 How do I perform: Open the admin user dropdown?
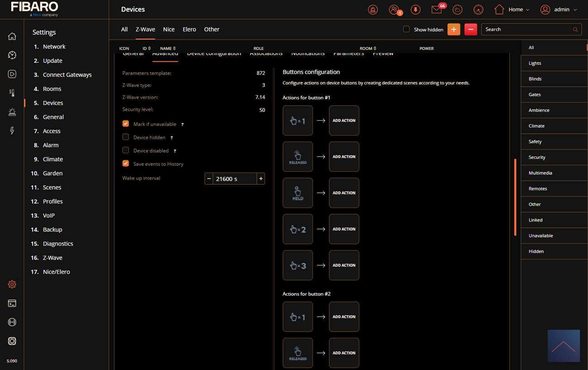[x=559, y=9]
